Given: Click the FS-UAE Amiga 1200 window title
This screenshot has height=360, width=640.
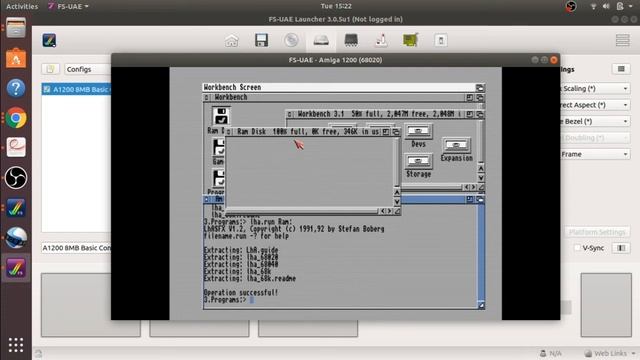Looking at the screenshot, I should 336,60.
